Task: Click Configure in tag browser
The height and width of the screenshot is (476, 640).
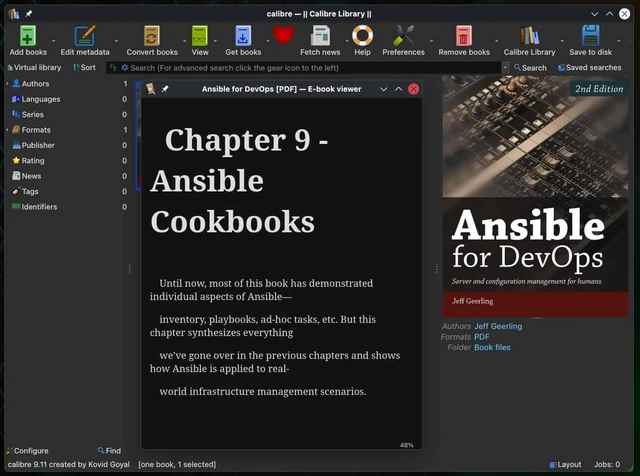Action: pos(27,451)
